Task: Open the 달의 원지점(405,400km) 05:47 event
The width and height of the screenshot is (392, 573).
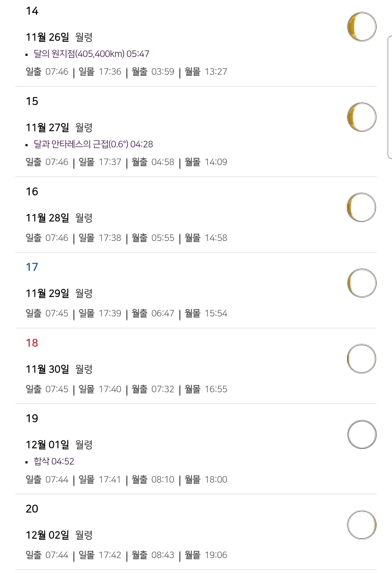Action: coord(91,54)
